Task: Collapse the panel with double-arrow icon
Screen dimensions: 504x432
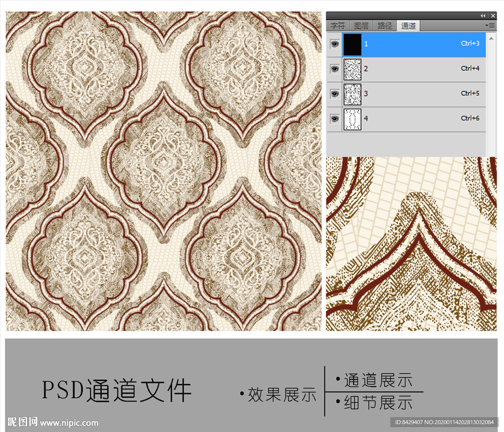Action: (483, 16)
